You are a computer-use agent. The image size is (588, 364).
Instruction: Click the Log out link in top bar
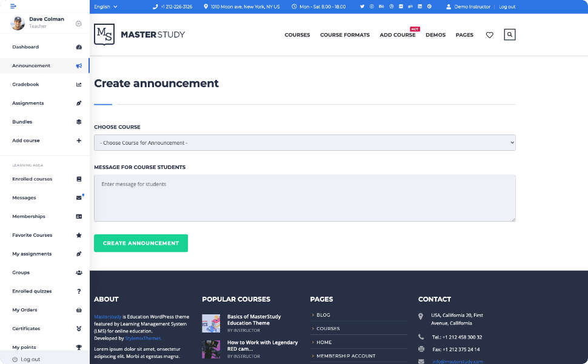(507, 7)
